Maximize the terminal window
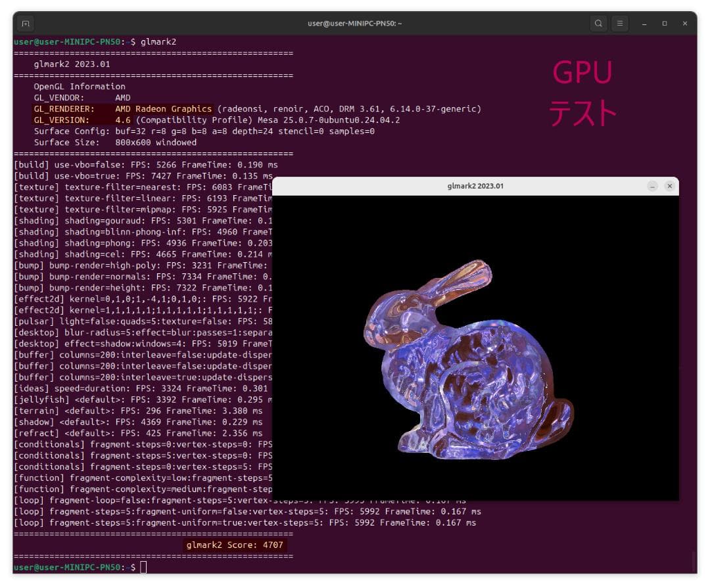The image size is (710, 588). coord(666,23)
